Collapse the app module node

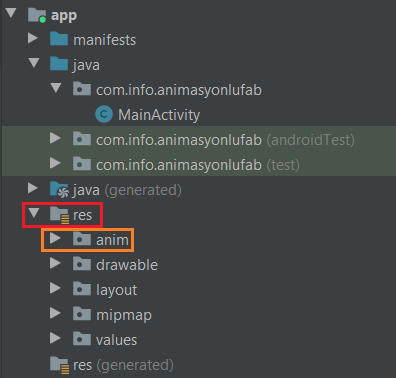pos(11,13)
